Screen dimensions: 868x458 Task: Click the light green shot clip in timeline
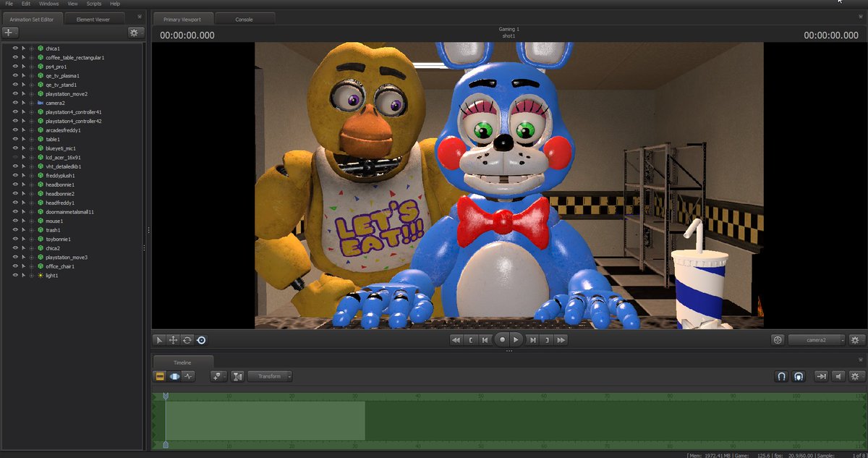265,420
